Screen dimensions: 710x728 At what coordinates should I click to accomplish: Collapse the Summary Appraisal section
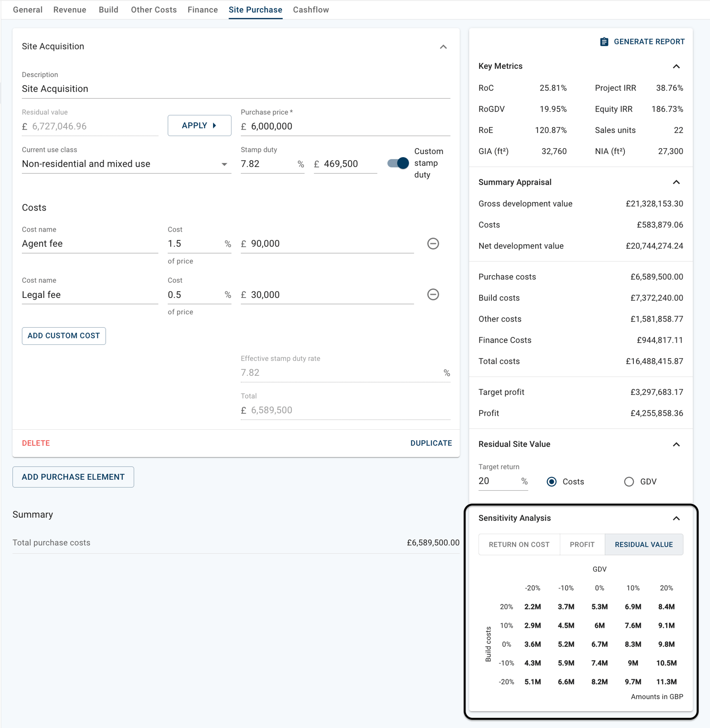coord(676,182)
